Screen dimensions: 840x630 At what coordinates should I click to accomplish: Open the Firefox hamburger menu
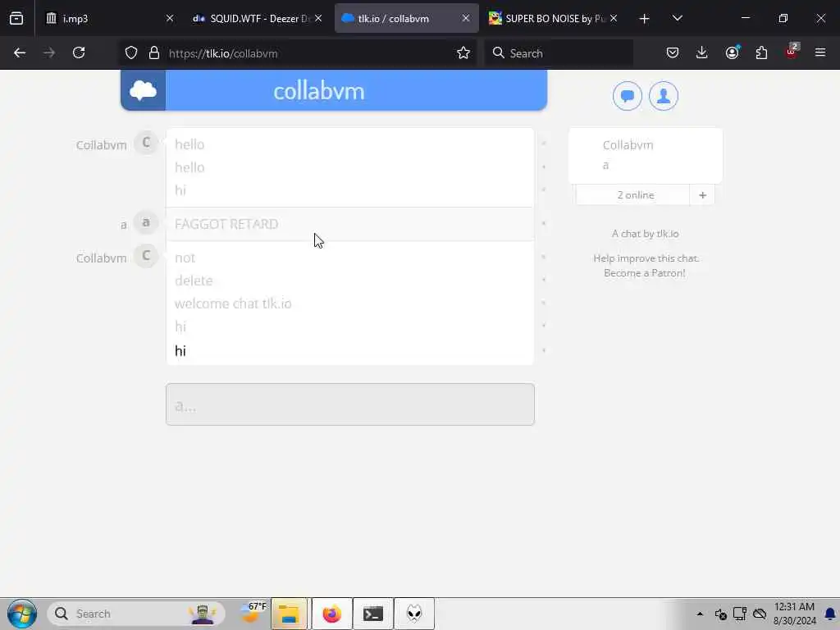[x=820, y=52]
